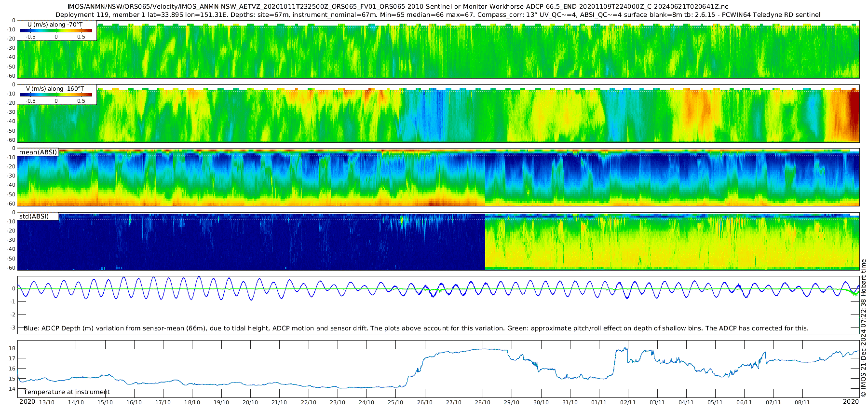The image size is (868, 410).
Task: Click the mean(ABSI) panel label
Action: coord(38,152)
